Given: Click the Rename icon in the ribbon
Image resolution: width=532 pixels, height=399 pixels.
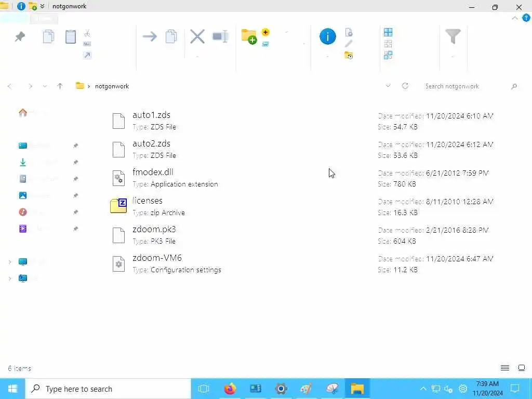Looking at the screenshot, I should point(220,36).
